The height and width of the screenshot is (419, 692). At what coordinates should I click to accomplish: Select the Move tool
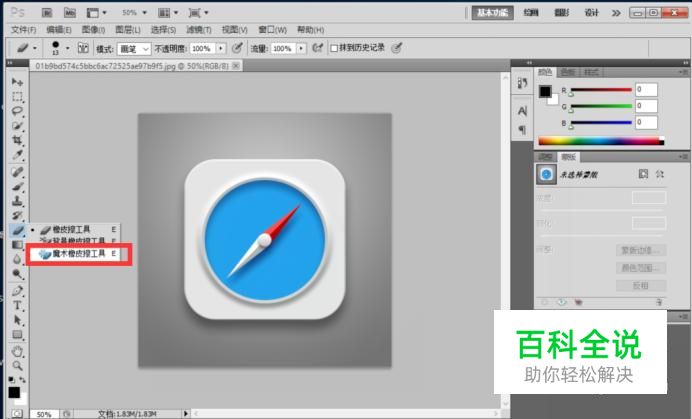pyautogui.click(x=17, y=82)
